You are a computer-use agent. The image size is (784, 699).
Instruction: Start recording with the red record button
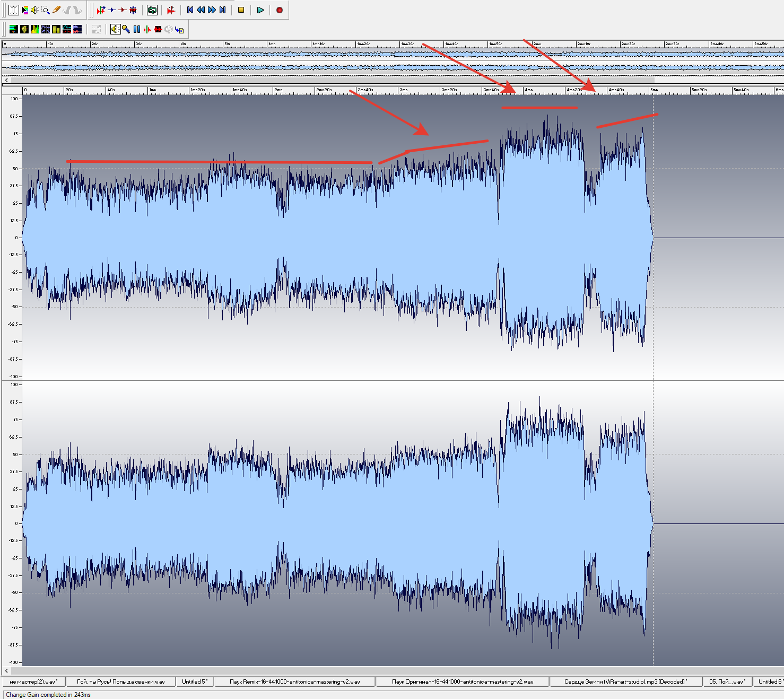click(280, 10)
